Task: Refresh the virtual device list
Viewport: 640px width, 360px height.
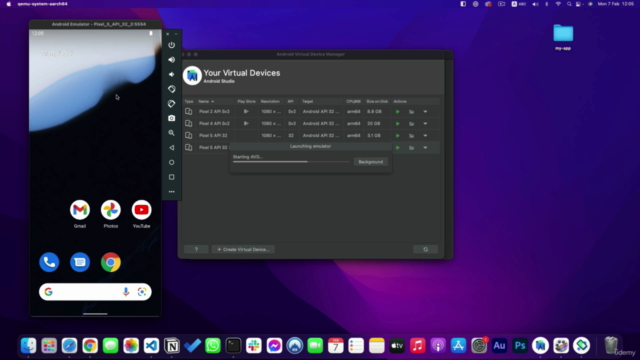Action: (x=425, y=249)
